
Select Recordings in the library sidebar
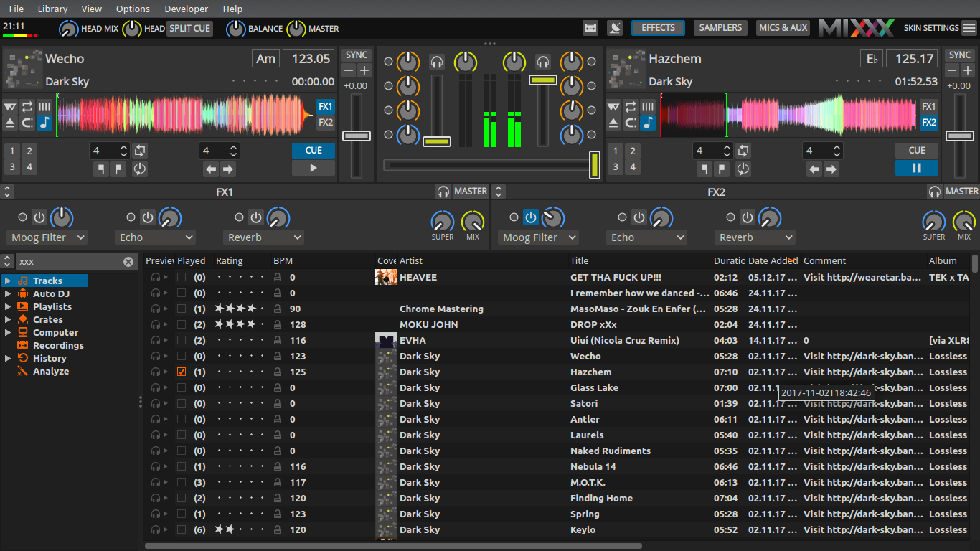[x=58, y=346]
